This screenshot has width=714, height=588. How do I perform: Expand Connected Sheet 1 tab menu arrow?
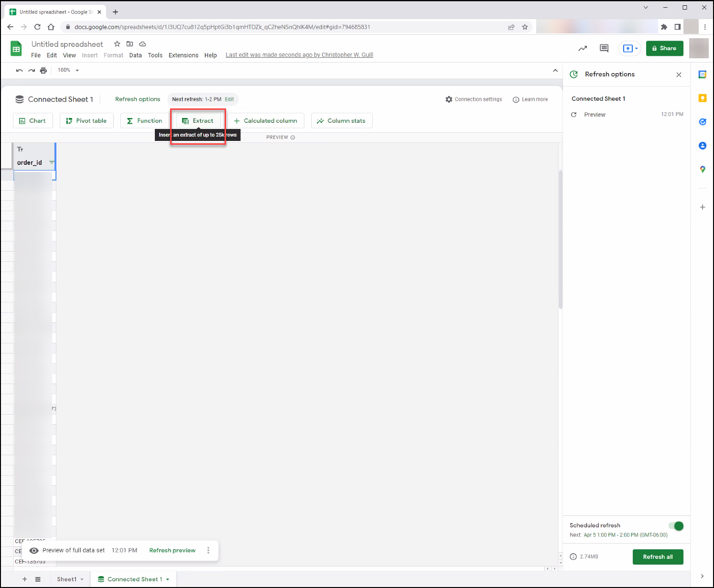pyautogui.click(x=168, y=579)
